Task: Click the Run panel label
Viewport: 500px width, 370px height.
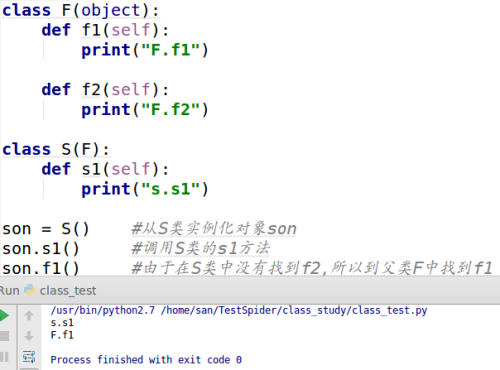Action: coord(9,291)
